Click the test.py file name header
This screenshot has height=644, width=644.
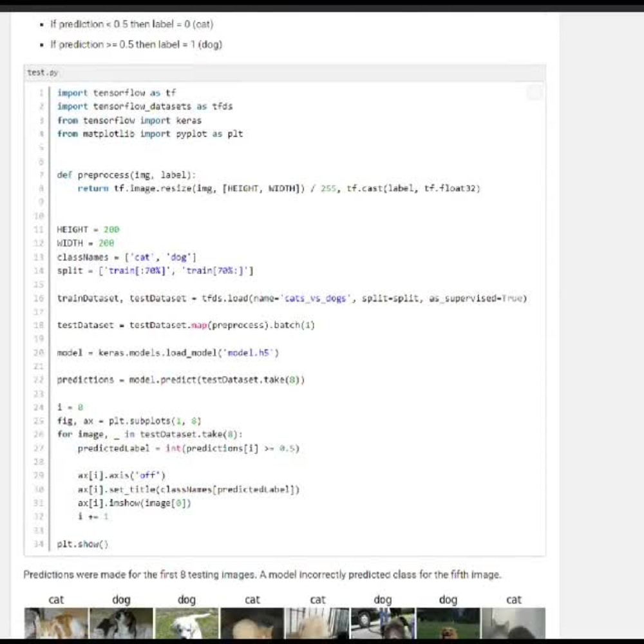click(x=43, y=73)
